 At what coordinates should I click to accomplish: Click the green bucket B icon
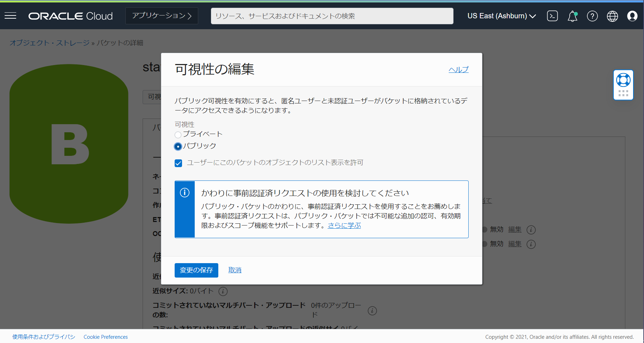coord(69,144)
